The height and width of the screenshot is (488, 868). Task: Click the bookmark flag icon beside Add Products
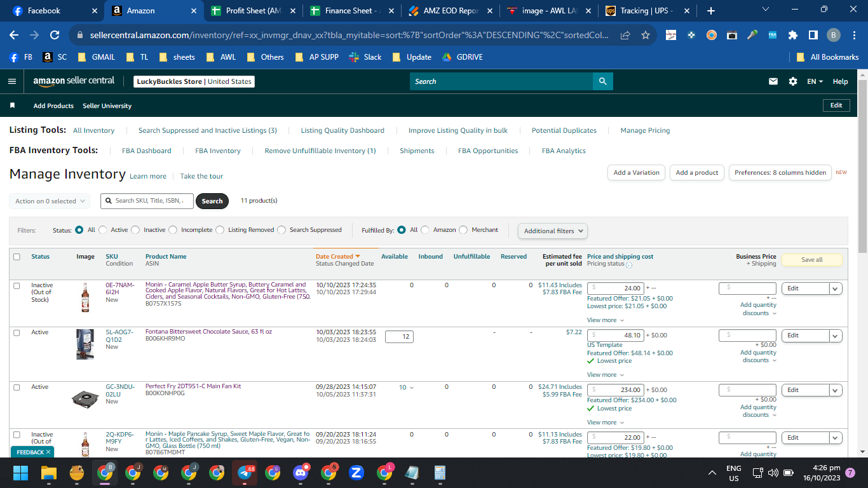click(12, 105)
